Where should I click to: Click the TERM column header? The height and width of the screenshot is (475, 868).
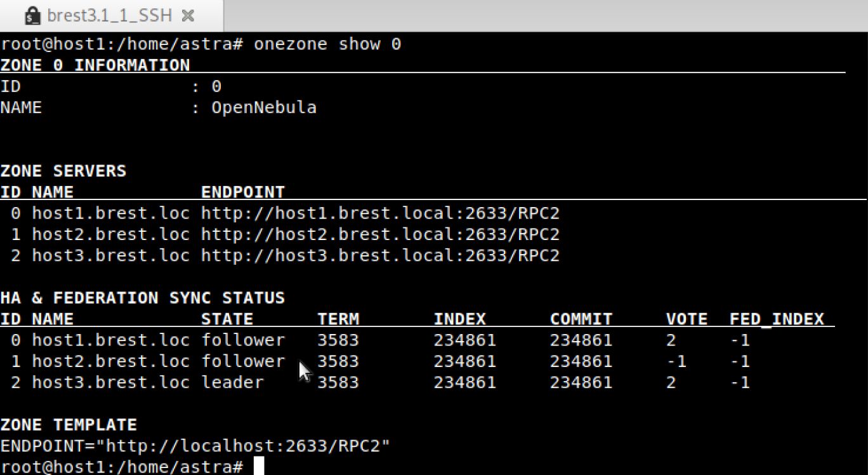[338, 319]
